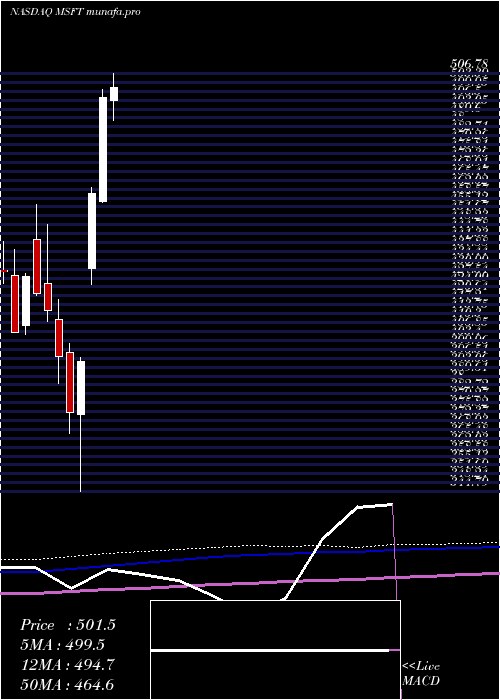Click the '5MA : 499.5' value
The height and width of the screenshot is (700, 500).
coord(62,645)
